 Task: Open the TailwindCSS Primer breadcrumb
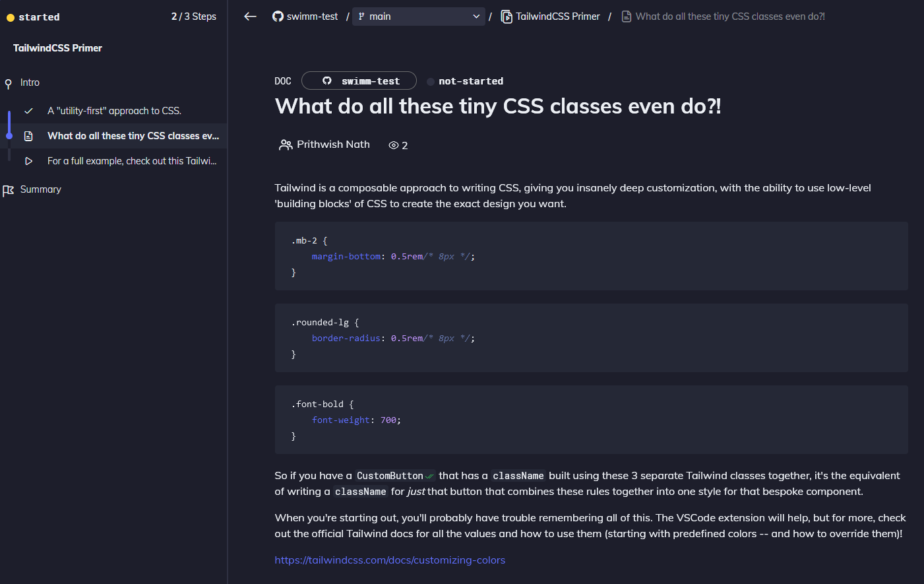(x=558, y=16)
